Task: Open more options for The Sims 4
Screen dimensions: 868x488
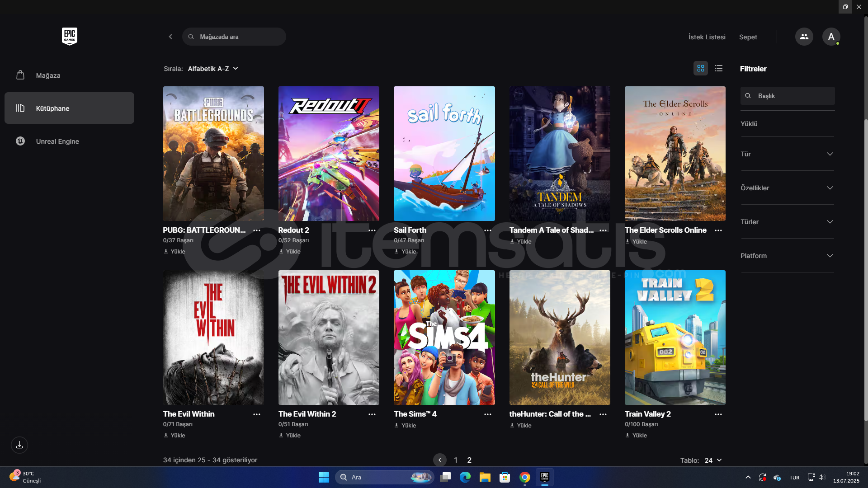Action: click(x=488, y=414)
